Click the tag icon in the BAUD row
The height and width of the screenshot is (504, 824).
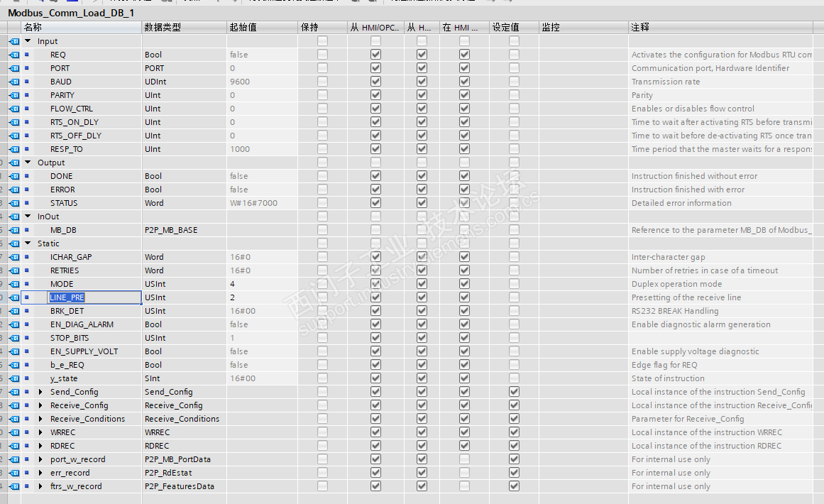click(x=14, y=82)
